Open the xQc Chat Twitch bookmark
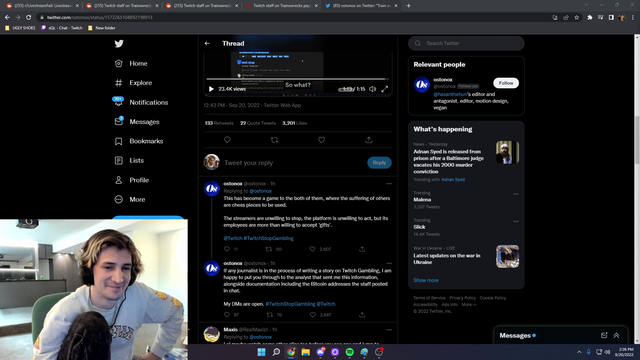 pos(62,28)
